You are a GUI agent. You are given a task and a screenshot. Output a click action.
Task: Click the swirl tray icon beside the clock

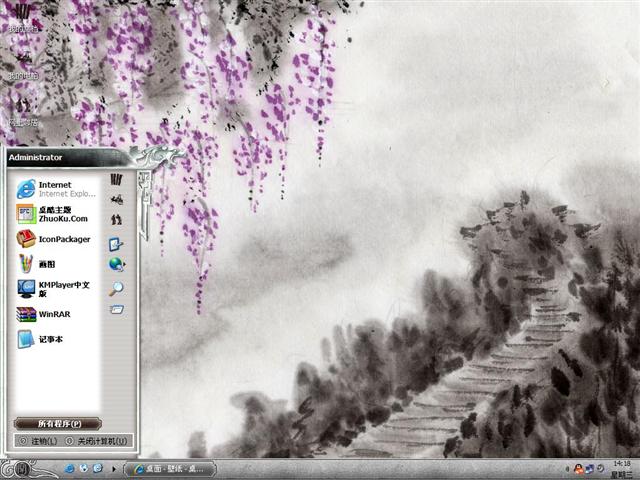pos(600,468)
